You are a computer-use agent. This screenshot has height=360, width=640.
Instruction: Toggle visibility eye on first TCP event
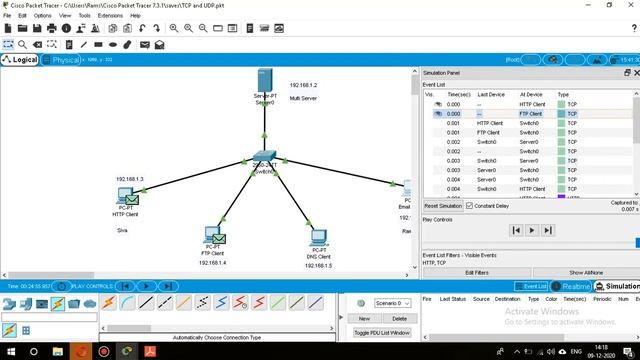(438, 104)
